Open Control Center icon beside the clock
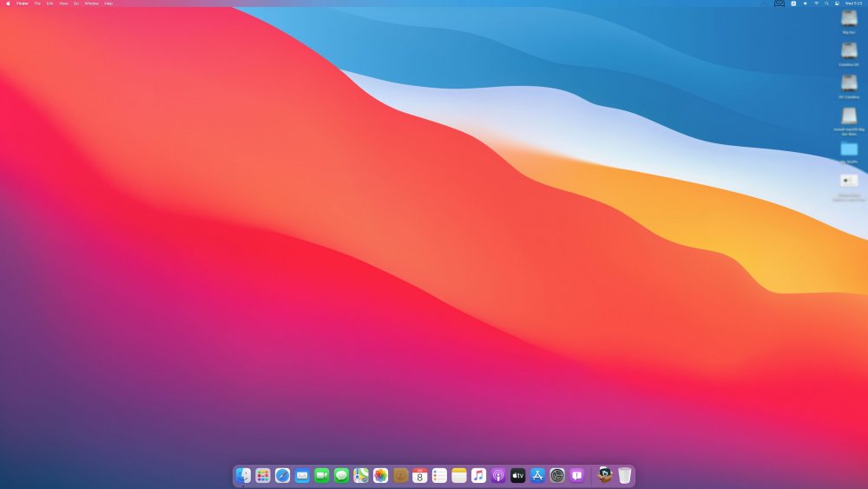Viewport: 868px width, 489px height. (x=837, y=3)
